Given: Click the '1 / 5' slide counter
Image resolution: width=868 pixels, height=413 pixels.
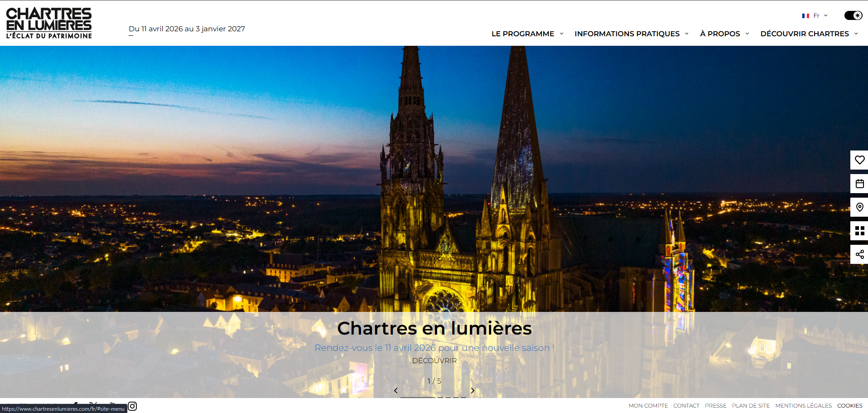Looking at the screenshot, I should coord(434,381).
